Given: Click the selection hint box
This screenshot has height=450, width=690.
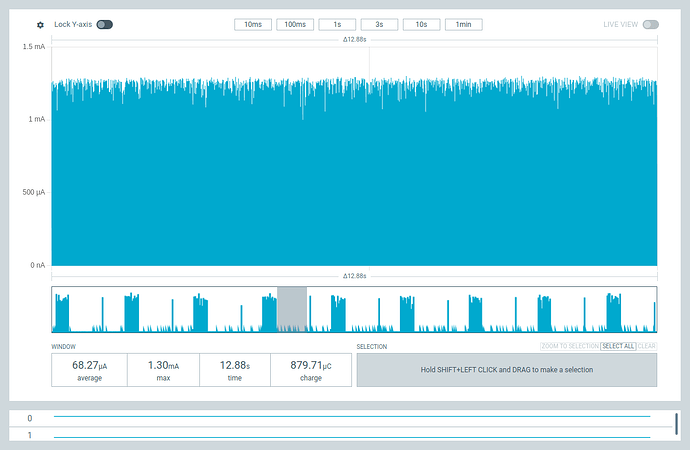Looking at the screenshot, I should [x=507, y=369].
